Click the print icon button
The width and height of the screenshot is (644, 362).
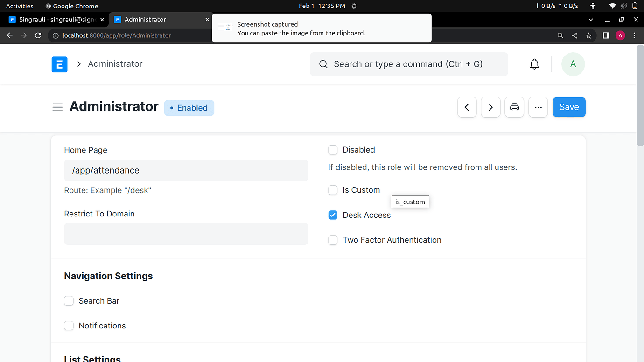[x=514, y=107]
